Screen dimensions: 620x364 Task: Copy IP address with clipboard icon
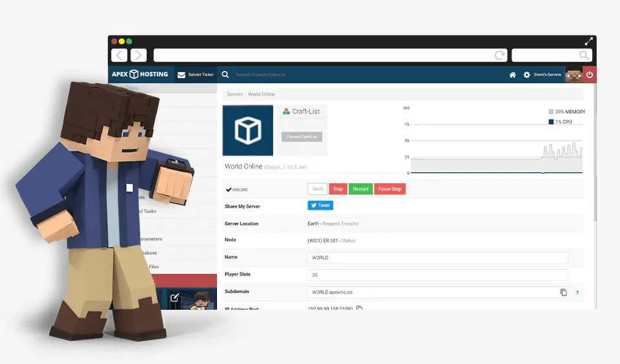(x=359, y=308)
